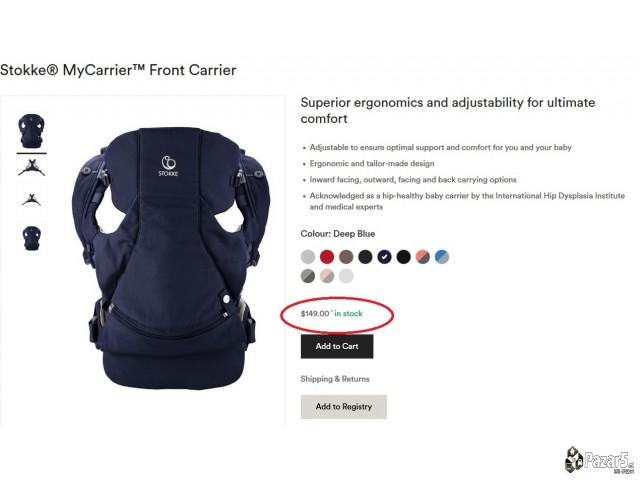The width and height of the screenshot is (640, 480).
Task: Select the white colour swatch
Action: point(346,276)
